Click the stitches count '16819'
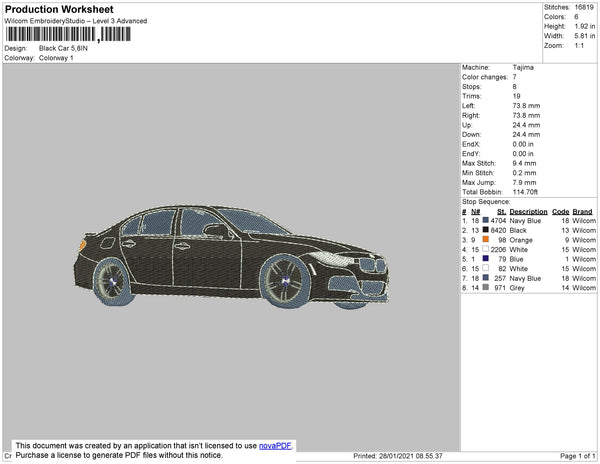The width and height of the screenshot is (600, 464). [584, 7]
